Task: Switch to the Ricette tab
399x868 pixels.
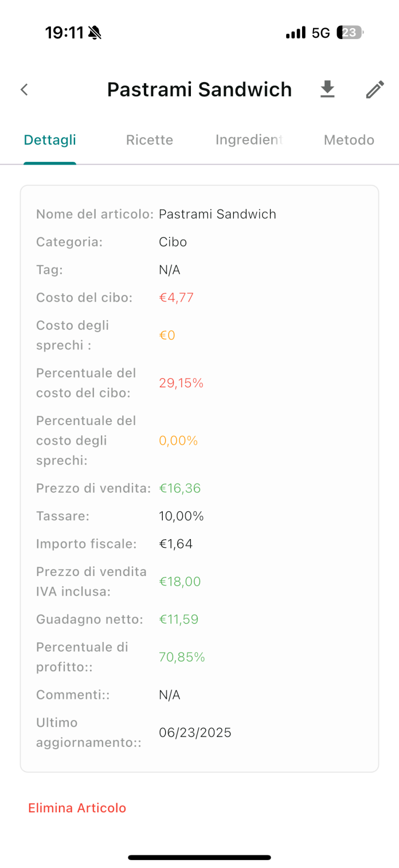Action: pos(150,140)
